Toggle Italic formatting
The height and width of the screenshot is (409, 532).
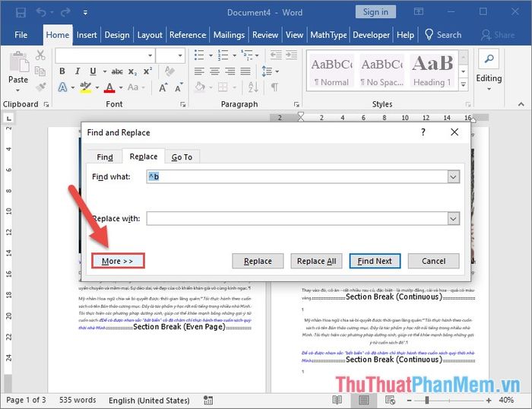click(78, 71)
